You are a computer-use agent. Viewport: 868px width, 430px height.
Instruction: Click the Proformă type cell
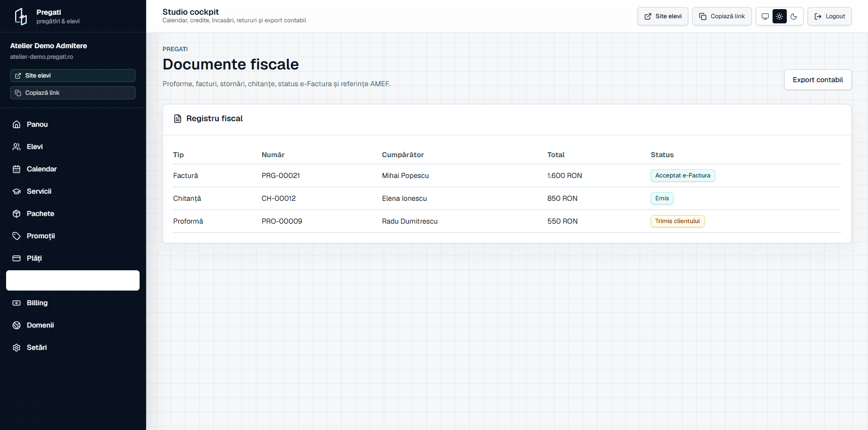[188, 221]
